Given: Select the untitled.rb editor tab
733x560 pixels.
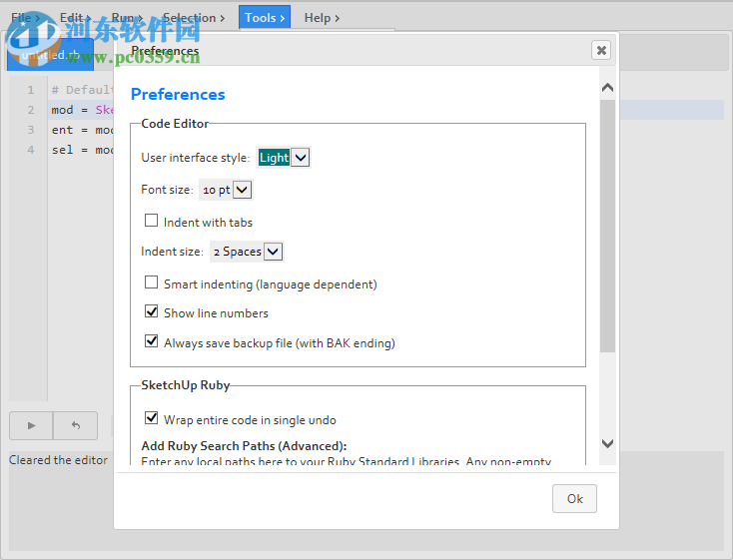Looking at the screenshot, I should coord(51,55).
